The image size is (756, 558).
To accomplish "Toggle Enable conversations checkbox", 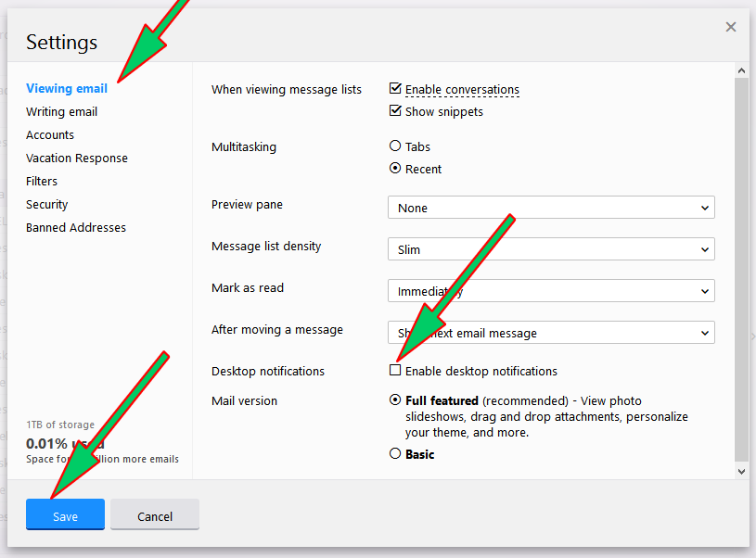I will coord(396,89).
